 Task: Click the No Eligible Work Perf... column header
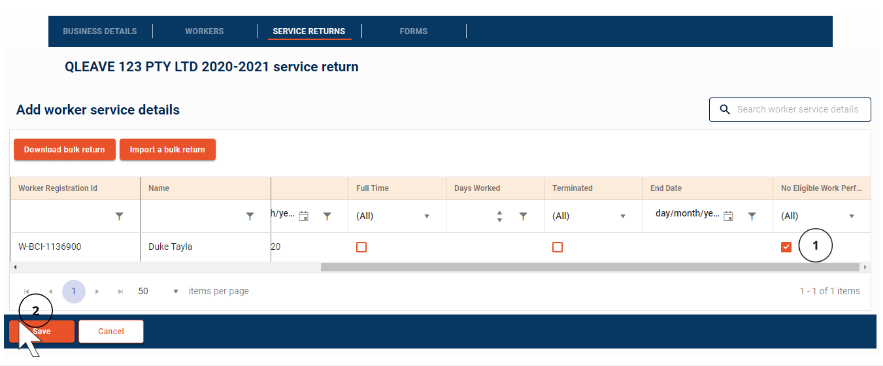(822, 188)
